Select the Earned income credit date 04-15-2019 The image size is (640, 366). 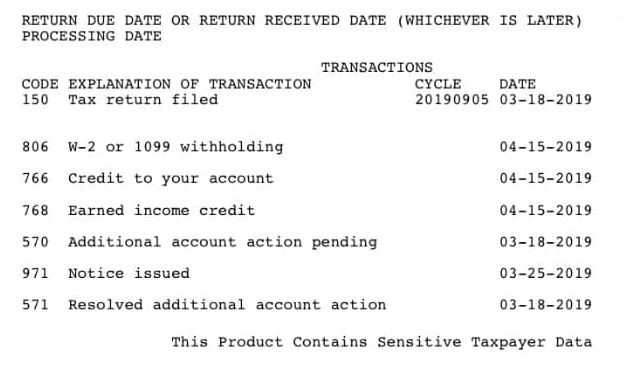click(x=546, y=210)
